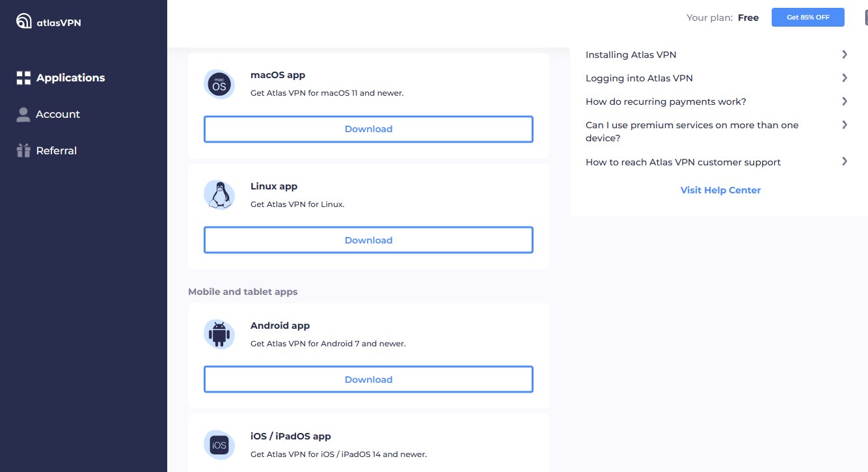This screenshot has width=868, height=472.
Task: Click the Atlas VPN logo icon
Action: click(23, 20)
